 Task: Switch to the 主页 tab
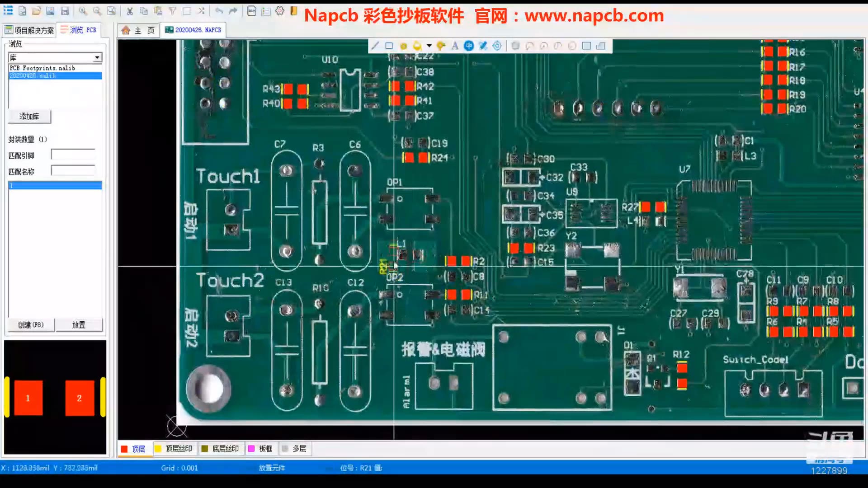(138, 30)
